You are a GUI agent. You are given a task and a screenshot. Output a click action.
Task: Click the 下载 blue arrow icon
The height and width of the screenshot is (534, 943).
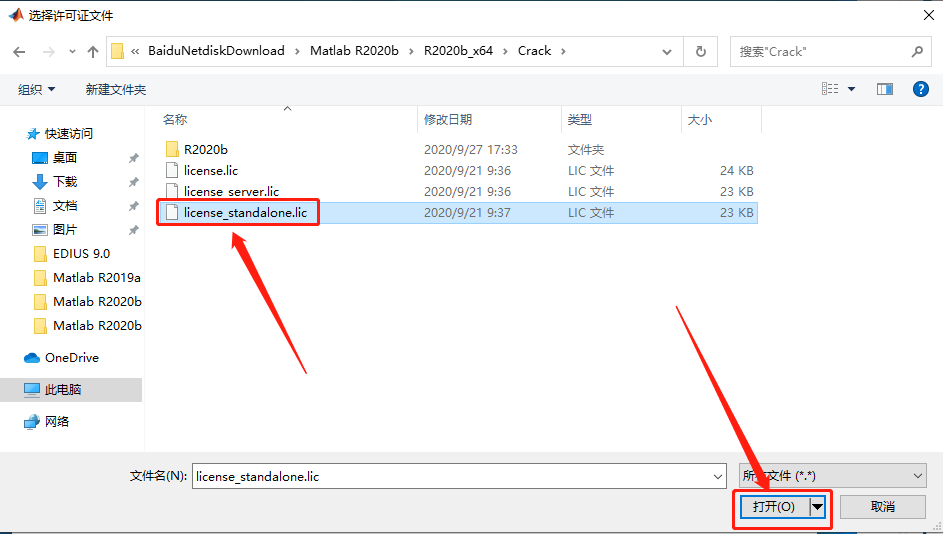[40, 182]
